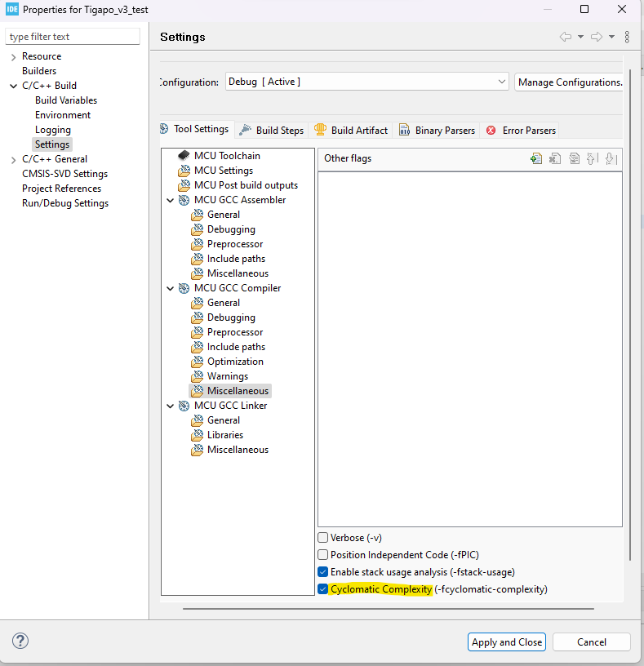Add a new flag in Other flags
Image resolution: width=644 pixels, height=666 pixels.
point(536,159)
